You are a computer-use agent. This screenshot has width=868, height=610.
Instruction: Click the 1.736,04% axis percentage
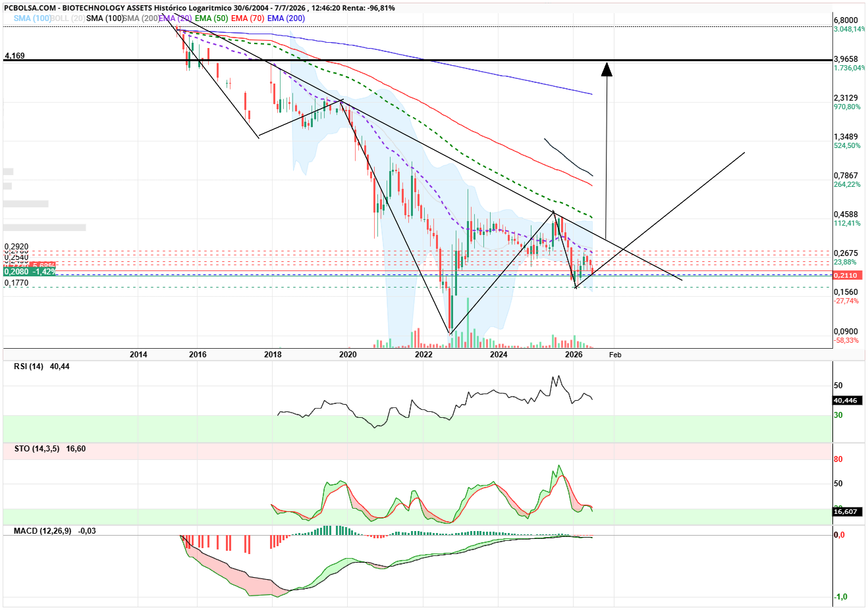850,68
